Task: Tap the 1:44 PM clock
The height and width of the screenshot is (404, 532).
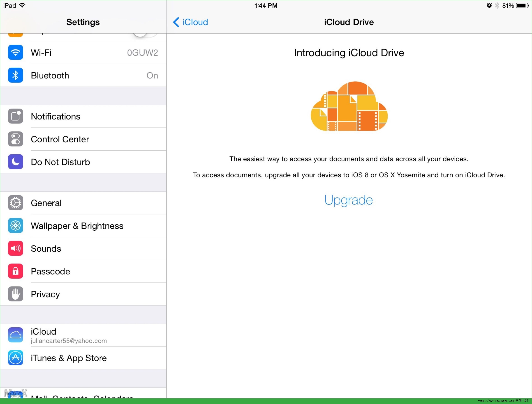Action: tap(266, 6)
